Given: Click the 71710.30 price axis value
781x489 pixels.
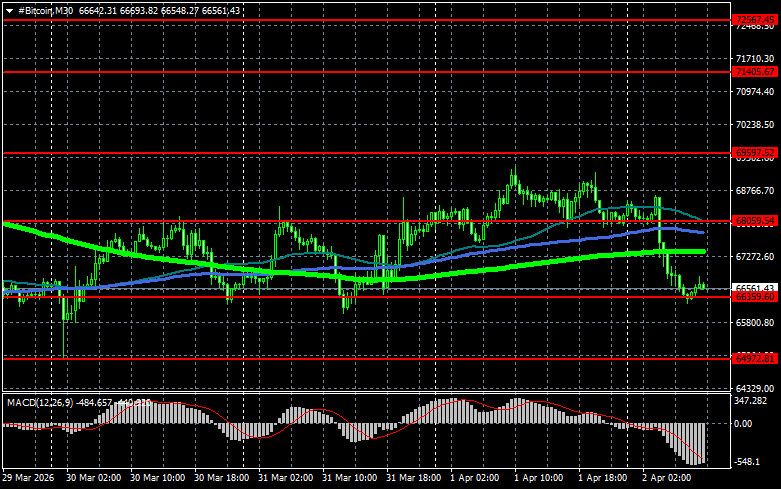Looking at the screenshot, I should click(755, 59).
